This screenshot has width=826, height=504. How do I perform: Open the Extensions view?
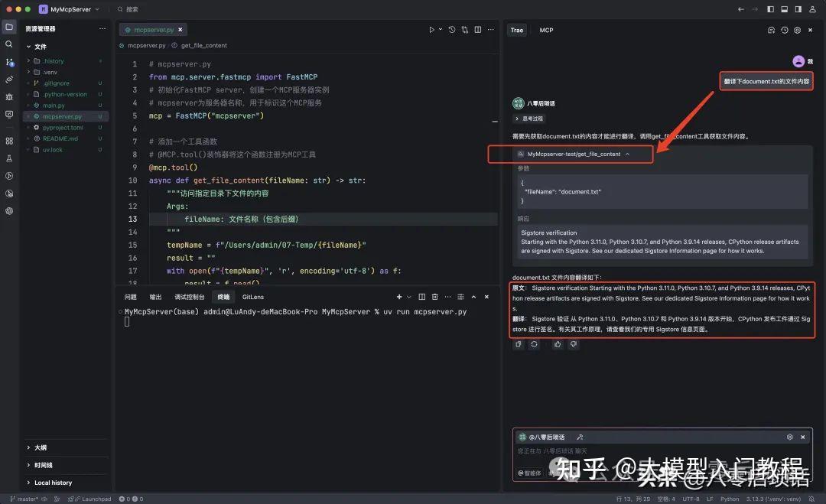[x=10, y=141]
